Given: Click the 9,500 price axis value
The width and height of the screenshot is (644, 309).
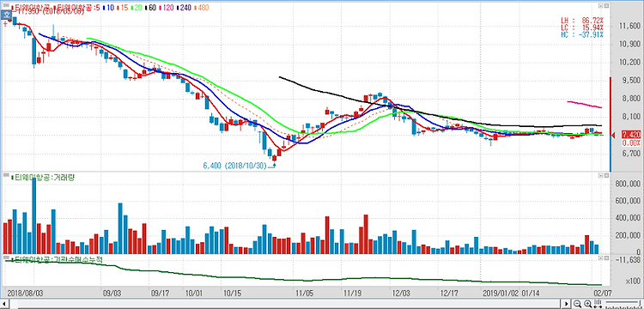Looking at the screenshot, I should point(631,81).
